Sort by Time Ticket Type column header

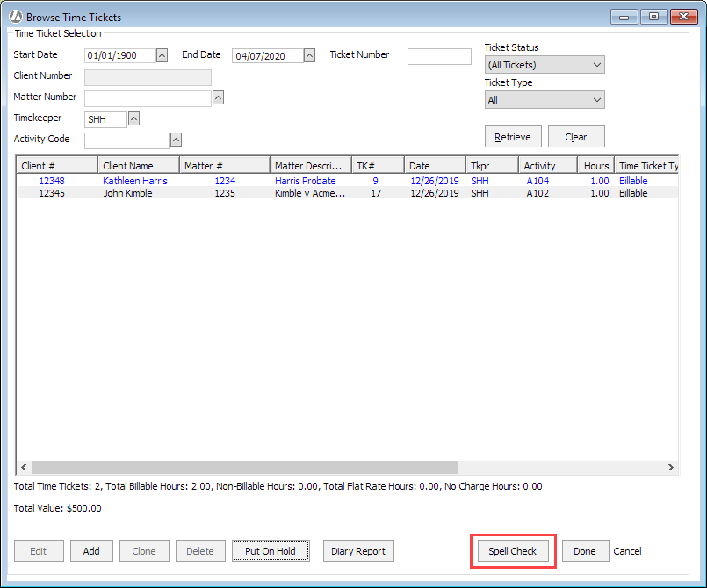[x=646, y=165]
